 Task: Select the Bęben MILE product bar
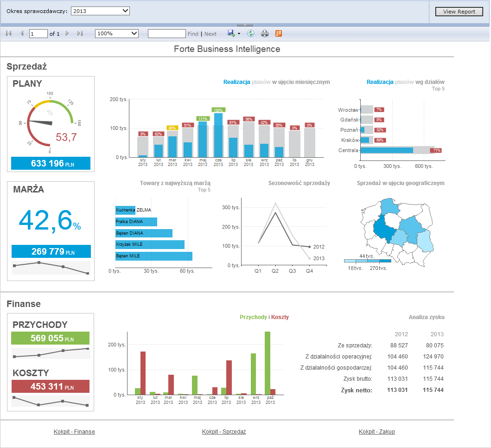[x=154, y=256]
